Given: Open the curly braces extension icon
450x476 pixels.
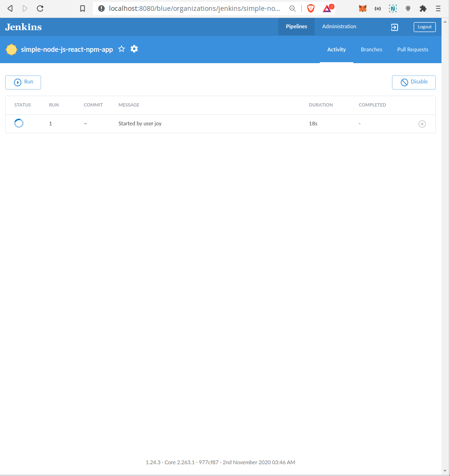Looking at the screenshot, I should point(378,8).
